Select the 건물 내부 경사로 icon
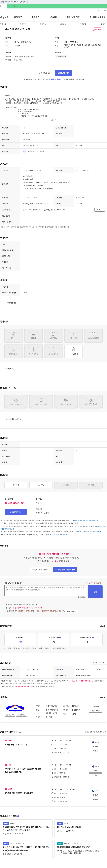Image resolution: width=107 pixels, height=868 pixels. click(x=91, y=402)
